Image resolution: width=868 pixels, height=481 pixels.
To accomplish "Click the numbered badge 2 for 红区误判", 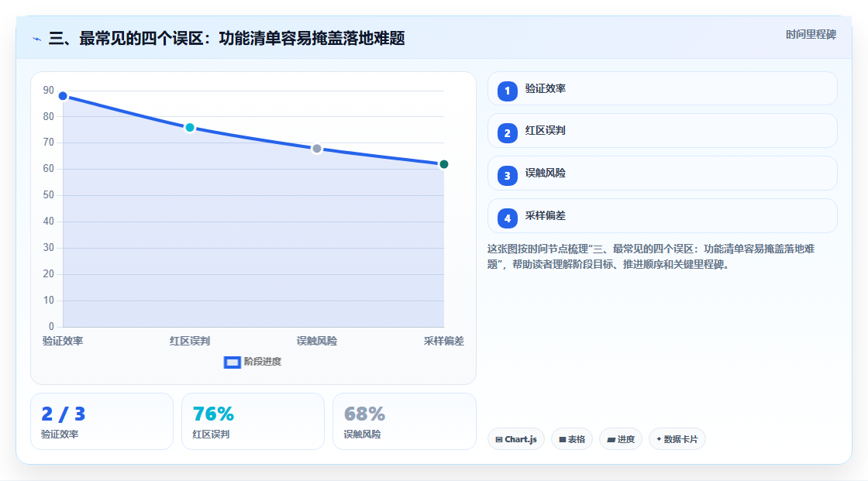I will coord(507,133).
